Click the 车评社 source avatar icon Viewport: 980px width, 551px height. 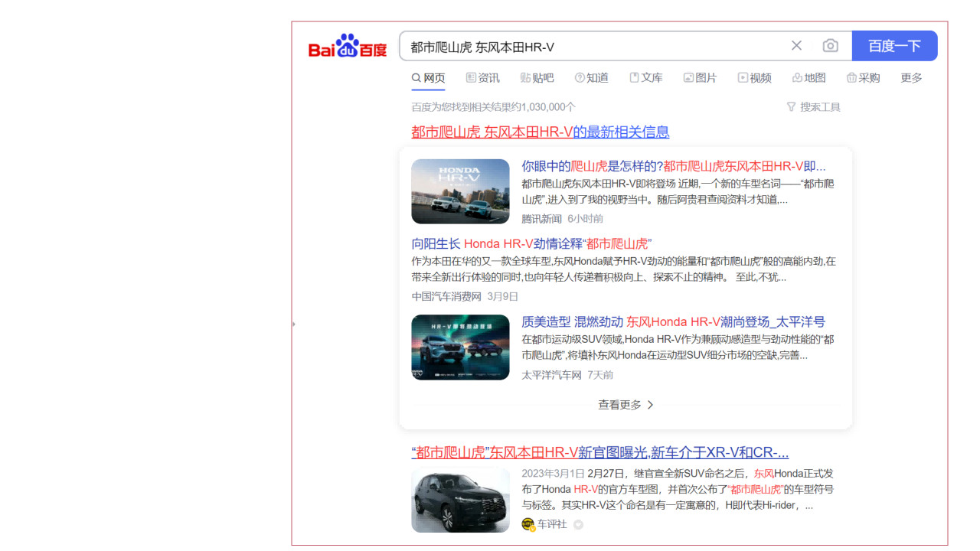528,524
